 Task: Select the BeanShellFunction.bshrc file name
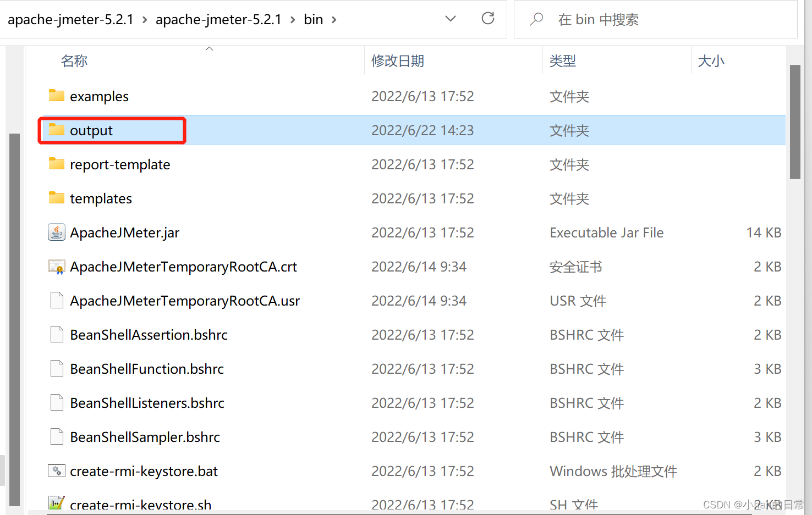point(147,369)
